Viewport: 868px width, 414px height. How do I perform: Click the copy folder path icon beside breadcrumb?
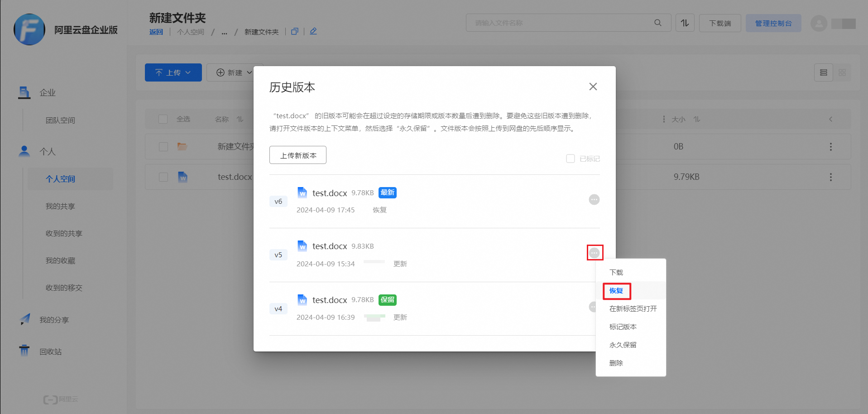(294, 31)
